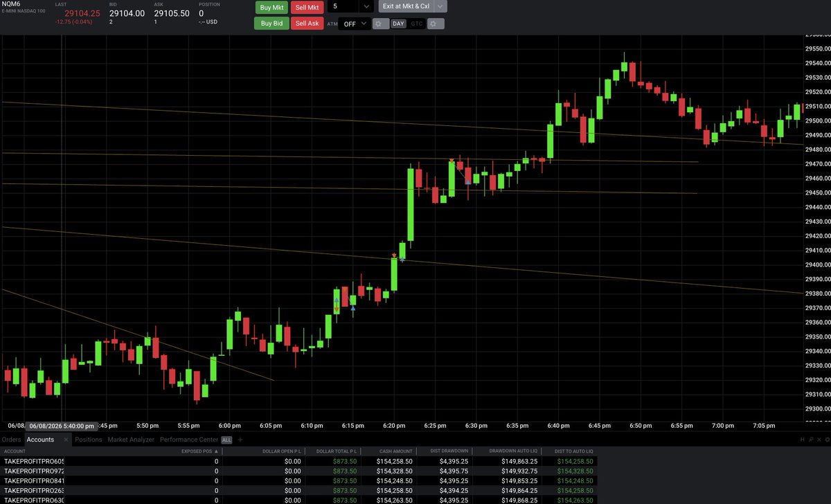Click the Sell Mkt button

307,7
